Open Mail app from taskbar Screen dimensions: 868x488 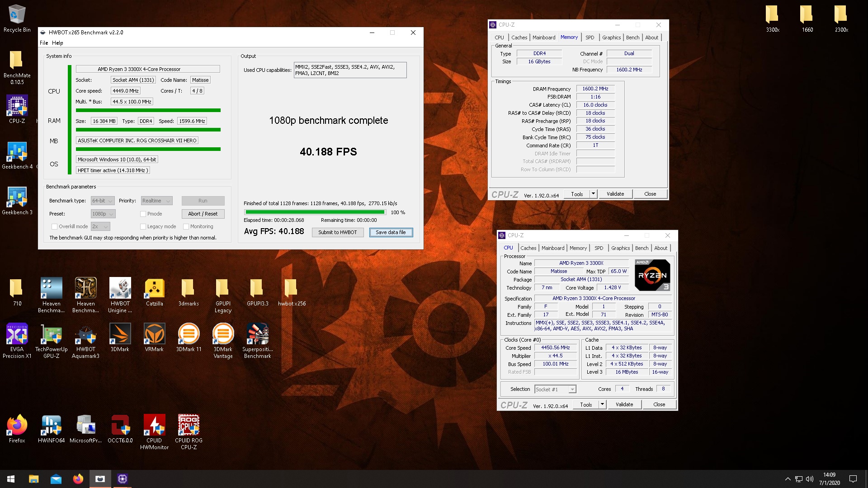(56, 479)
